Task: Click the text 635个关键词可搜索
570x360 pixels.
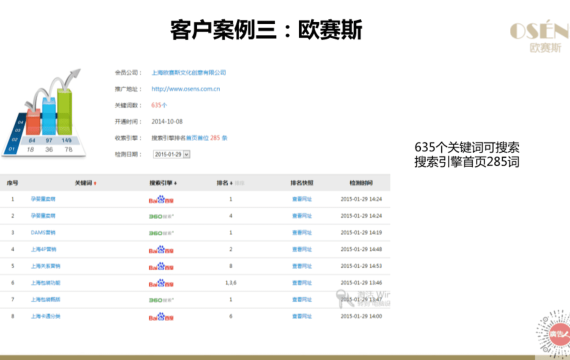Action: (467, 147)
